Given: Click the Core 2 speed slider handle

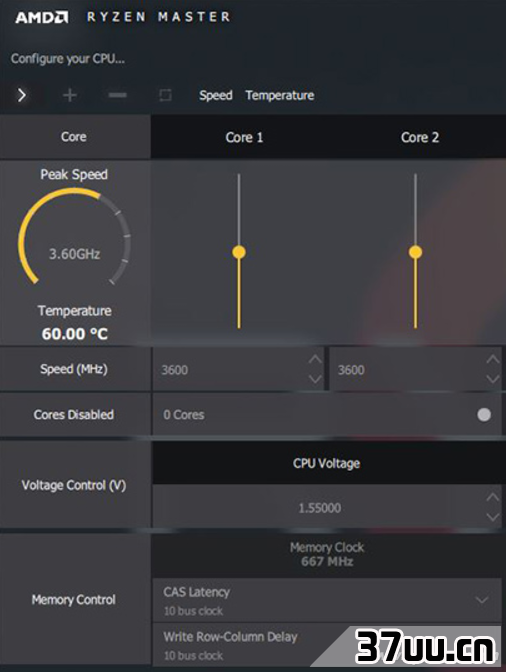Looking at the screenshot, I should [415, 252].
